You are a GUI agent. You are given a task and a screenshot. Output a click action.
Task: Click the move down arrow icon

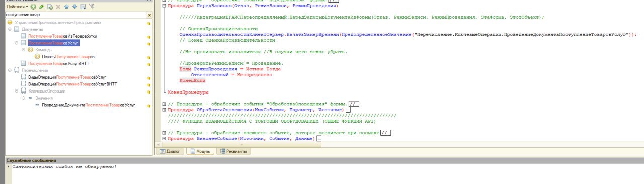click(74, 7)
